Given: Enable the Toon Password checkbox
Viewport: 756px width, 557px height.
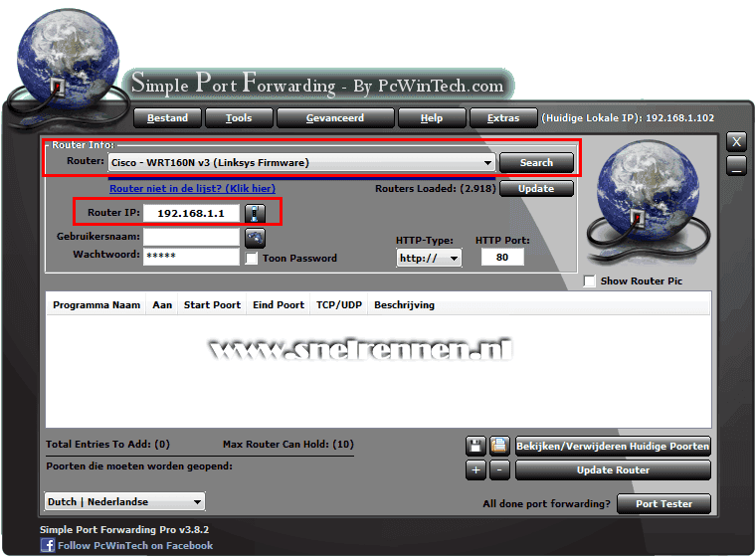Looking at the screenshot, I should tap(252, 258).
